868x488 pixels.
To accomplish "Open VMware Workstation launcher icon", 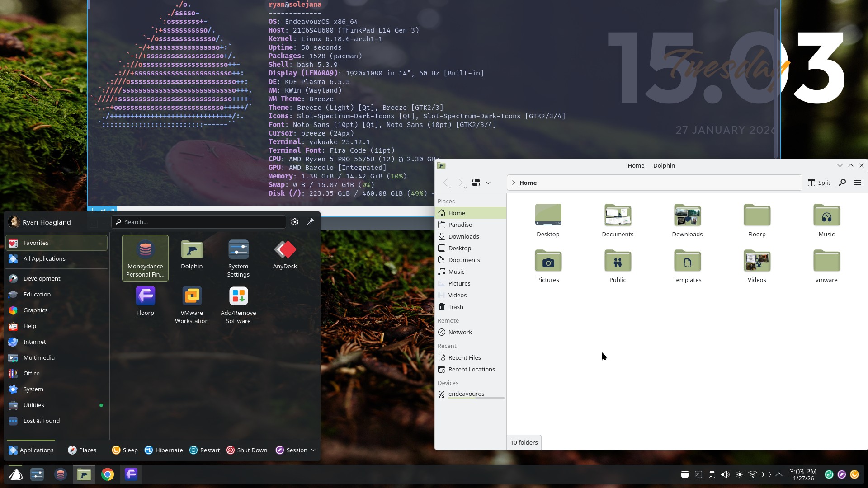I will (x=192, y=305).
